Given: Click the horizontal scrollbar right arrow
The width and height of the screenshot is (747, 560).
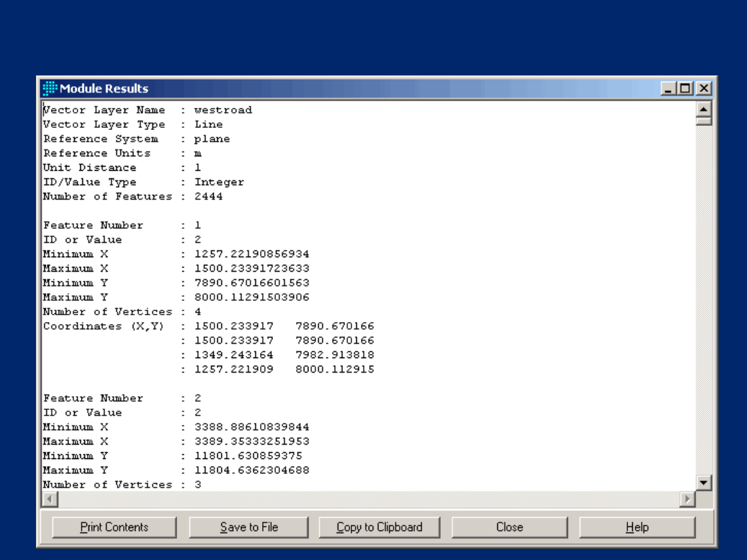Looking at the screenshot, I should point(688,498).
